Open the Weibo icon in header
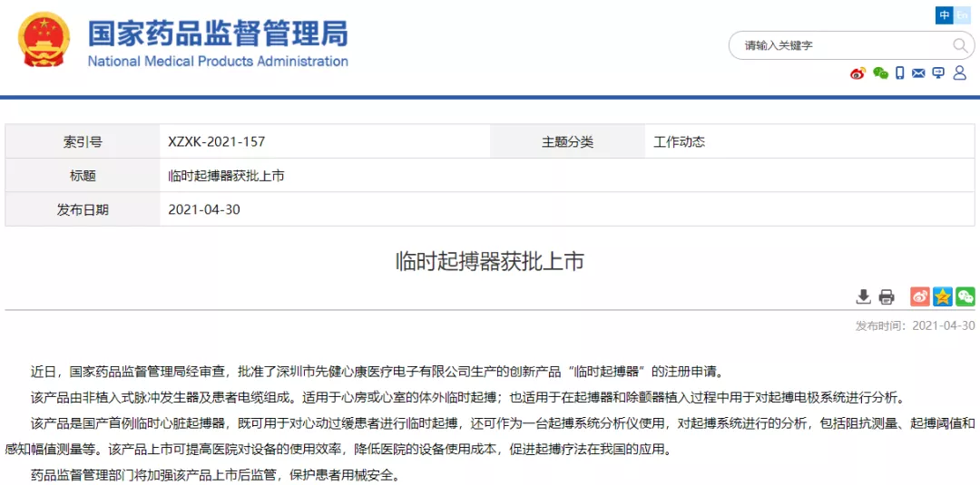The height and width of the screenshot is (485, 980). click(858, 73)
